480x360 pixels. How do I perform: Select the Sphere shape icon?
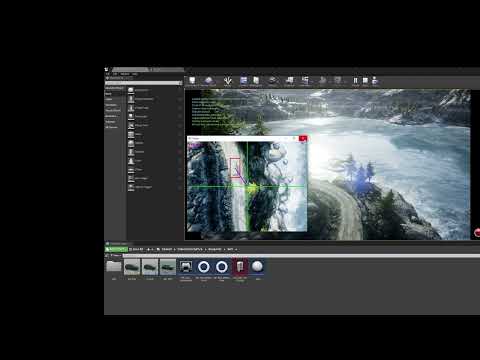131,143
